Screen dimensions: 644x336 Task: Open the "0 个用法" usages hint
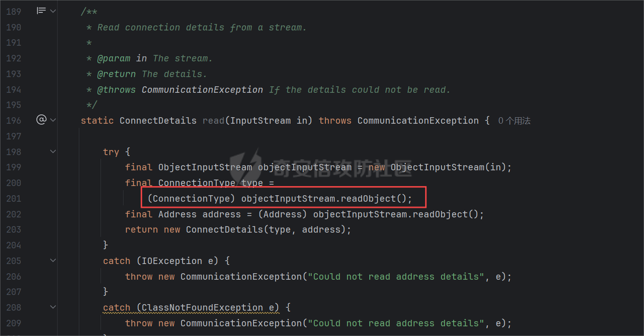point(514,121)
